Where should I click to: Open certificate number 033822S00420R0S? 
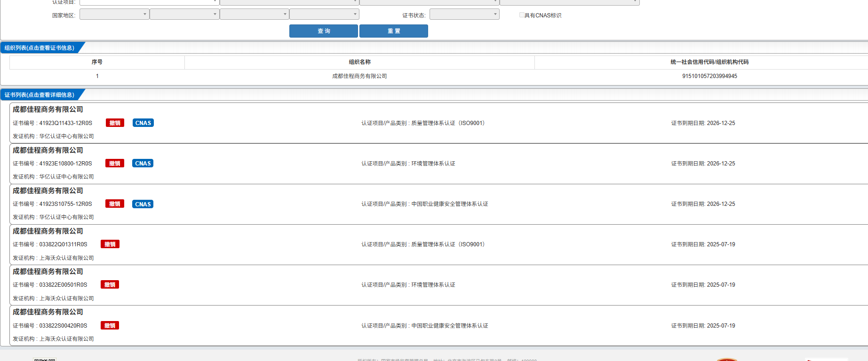coord(63,326)
